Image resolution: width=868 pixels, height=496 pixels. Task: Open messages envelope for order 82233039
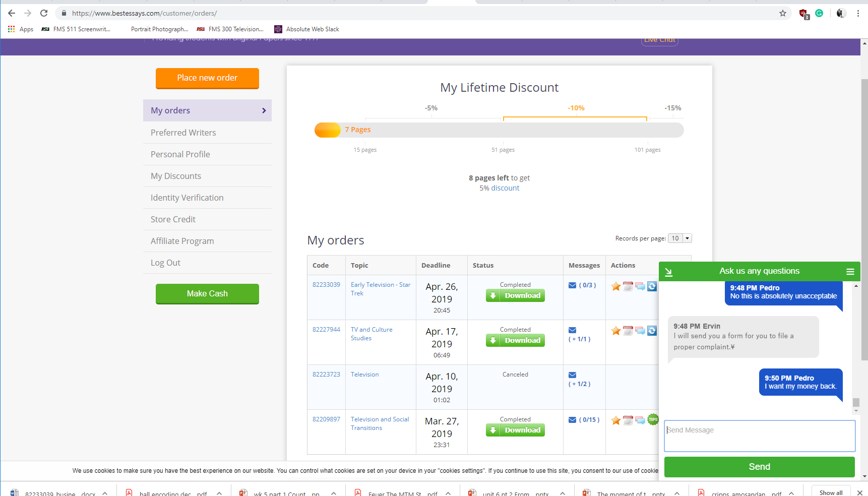click(x=572, y=285)
